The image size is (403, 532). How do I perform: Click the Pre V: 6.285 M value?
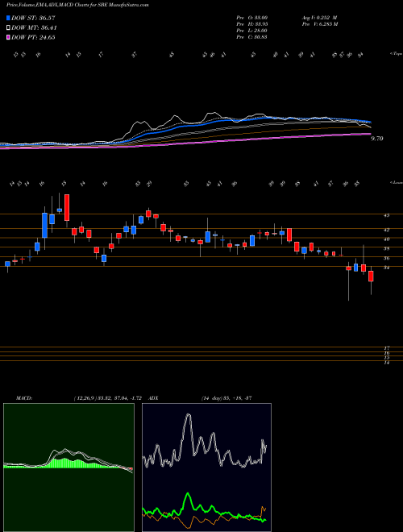pos(319,24)
